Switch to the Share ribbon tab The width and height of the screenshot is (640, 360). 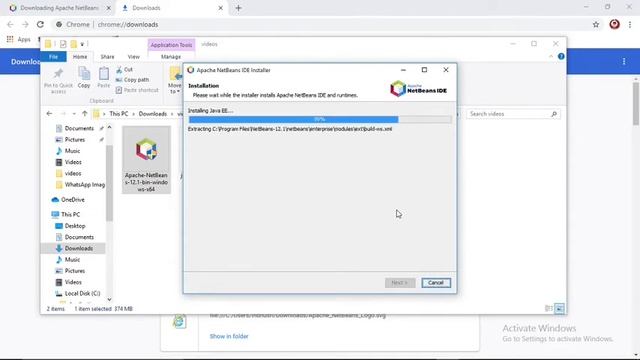click(107, 57)
